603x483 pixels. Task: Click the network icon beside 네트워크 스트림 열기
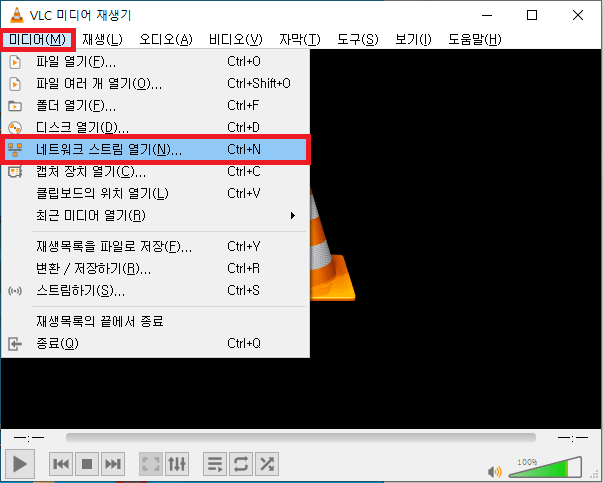15,149
